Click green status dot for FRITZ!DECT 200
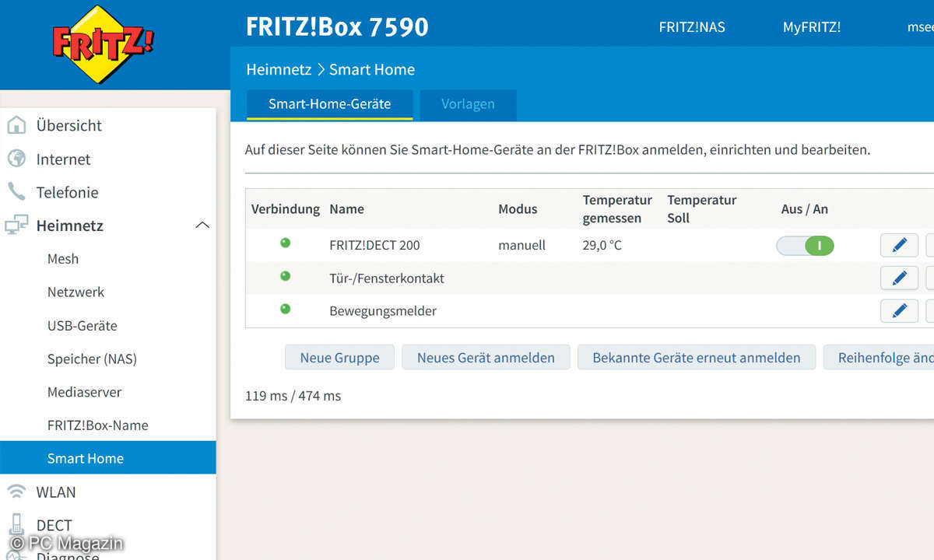The width and height of the screenshot is (934, 560). [x=285, y=243]
